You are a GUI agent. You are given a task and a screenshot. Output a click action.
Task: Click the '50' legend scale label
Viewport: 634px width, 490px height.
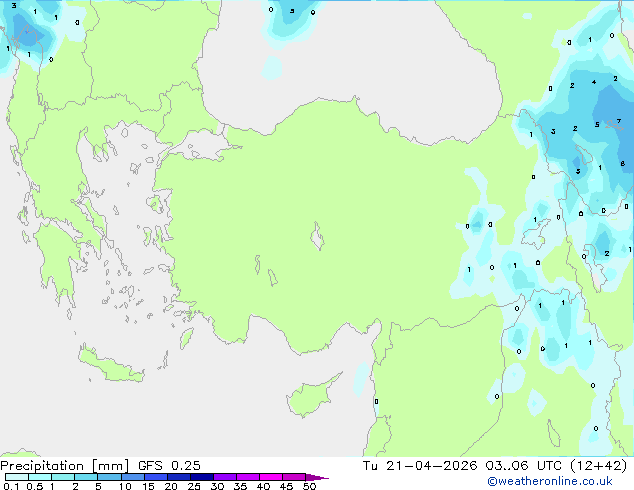(x=310, y=486)
